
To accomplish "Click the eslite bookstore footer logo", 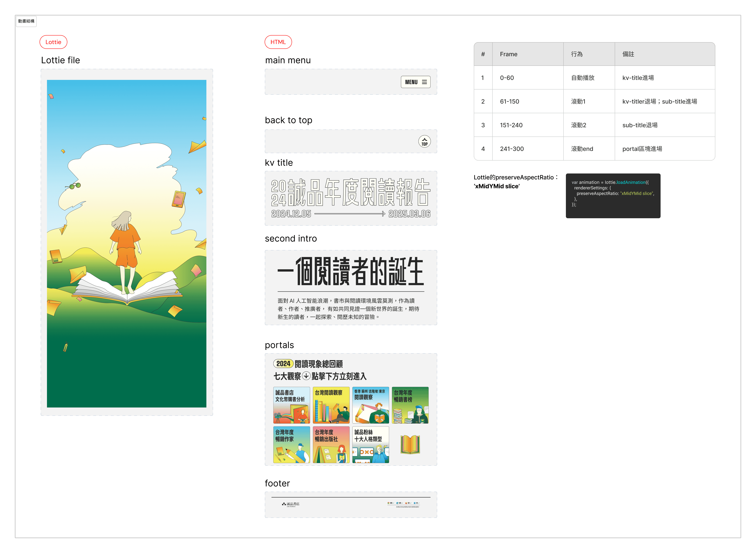I will (x=291, y=504).
